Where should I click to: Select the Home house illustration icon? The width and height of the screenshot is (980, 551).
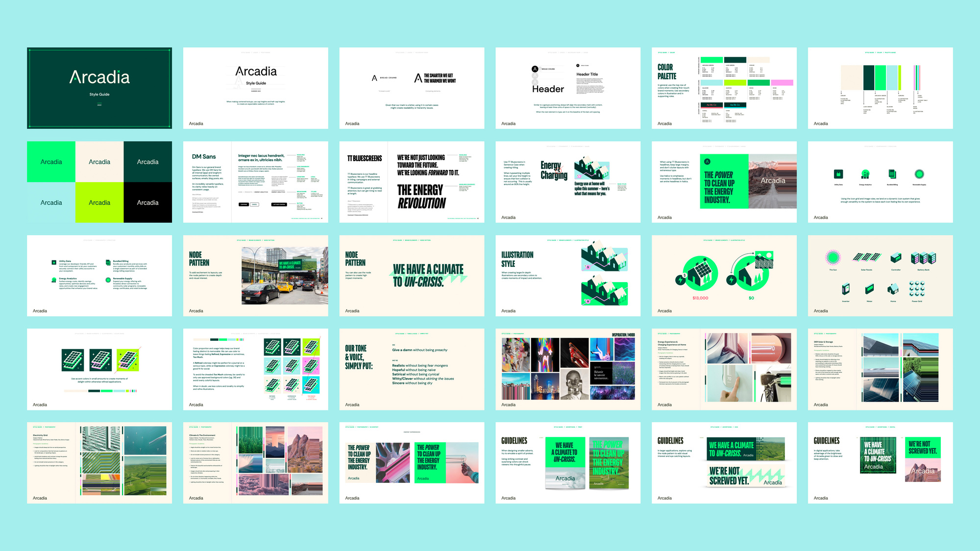[x=893, y=289]
